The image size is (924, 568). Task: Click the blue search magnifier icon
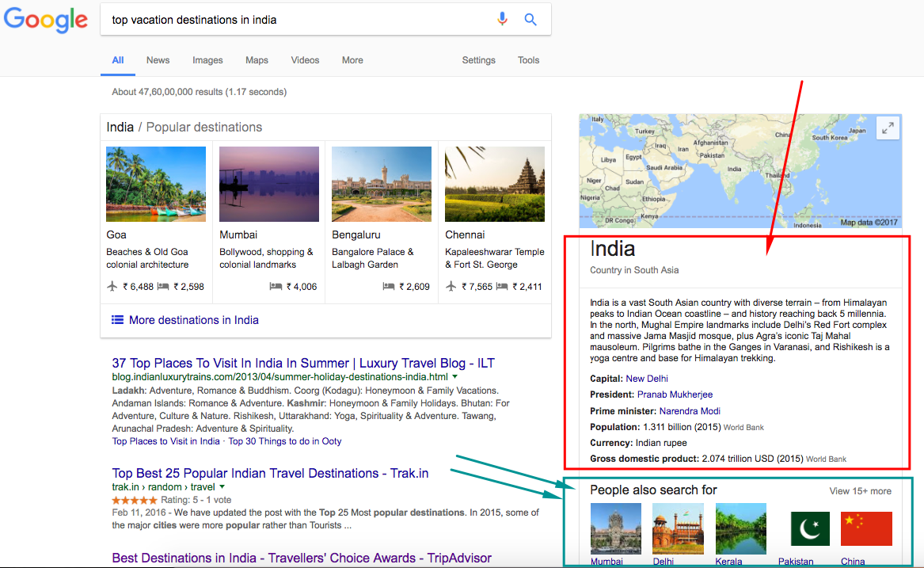tap(530, 19)
